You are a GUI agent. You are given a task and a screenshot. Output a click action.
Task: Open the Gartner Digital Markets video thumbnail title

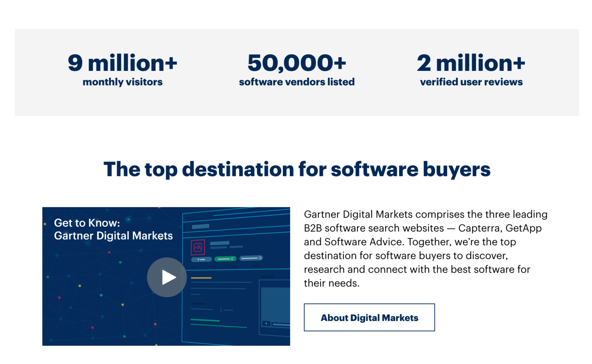click(113, 229)
